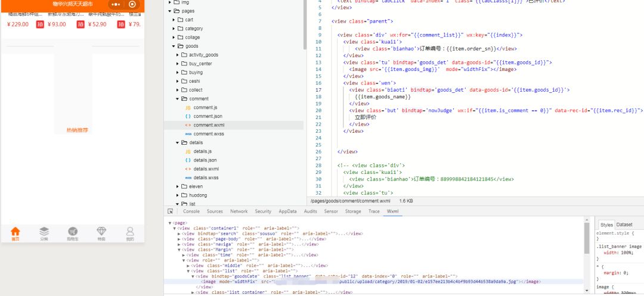The image size is (644, 296).
Task: Click the folder icon of collage
Action: pos(180,38)
